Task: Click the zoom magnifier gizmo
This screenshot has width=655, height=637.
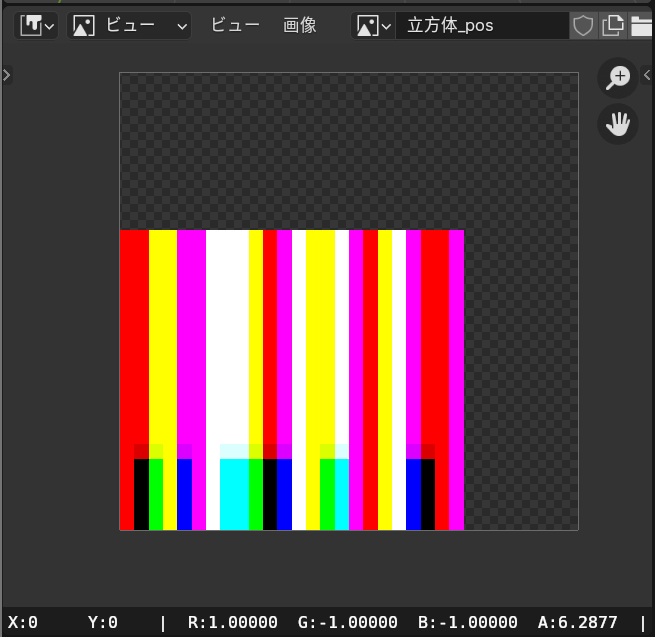Action: point(618,78)
